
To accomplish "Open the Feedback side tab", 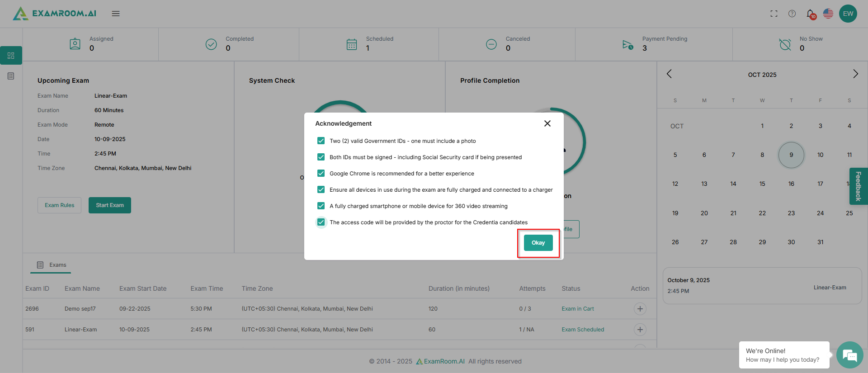I will click(858, 186).
